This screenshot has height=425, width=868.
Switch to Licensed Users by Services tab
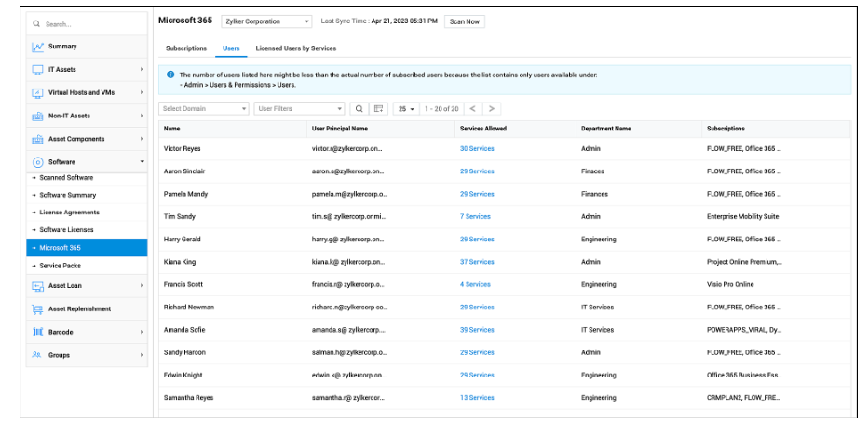[296, 48]
